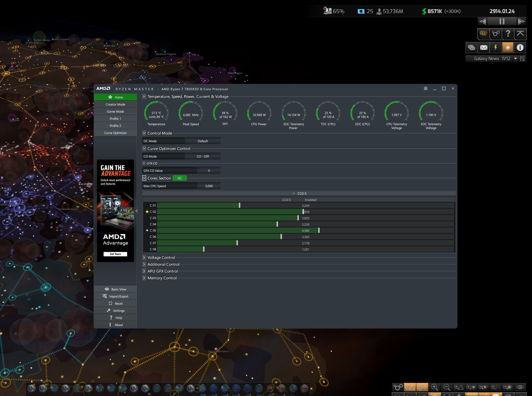Collapse Curve Optimizer Control section
The height and width of the screenshot is (396, 532).
pos(144,148)
